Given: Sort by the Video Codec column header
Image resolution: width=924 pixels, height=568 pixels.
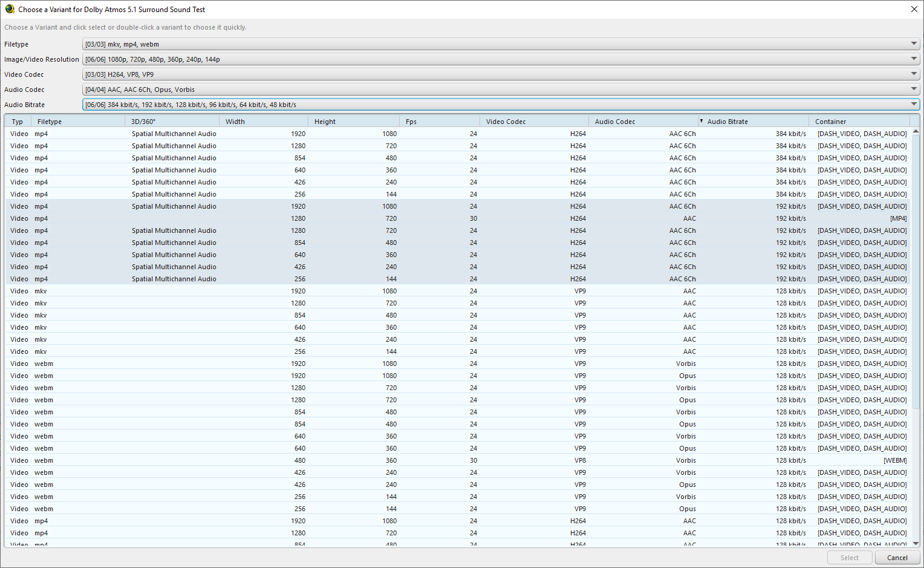Looking at the screenshot, I should [534, 122].
